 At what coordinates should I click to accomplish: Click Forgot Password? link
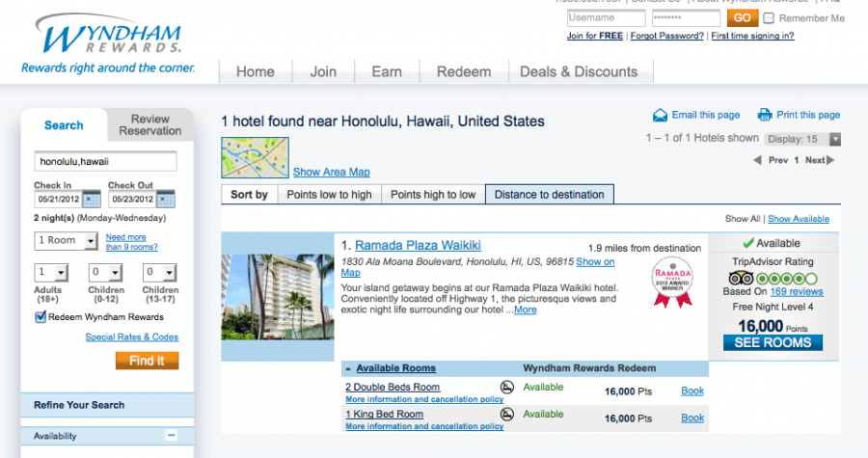pyautogui.click(x=667, y=36)
